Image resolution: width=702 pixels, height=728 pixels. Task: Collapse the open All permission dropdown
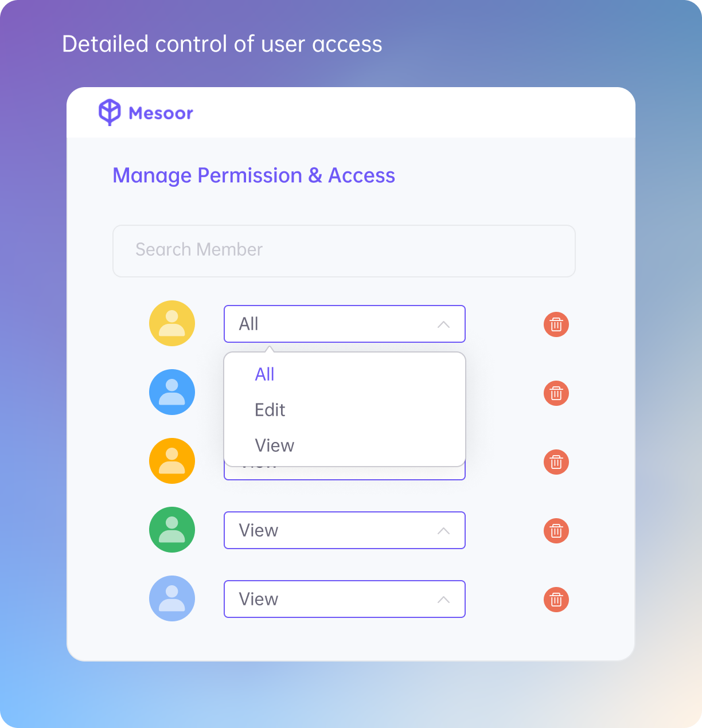point(345,324)
